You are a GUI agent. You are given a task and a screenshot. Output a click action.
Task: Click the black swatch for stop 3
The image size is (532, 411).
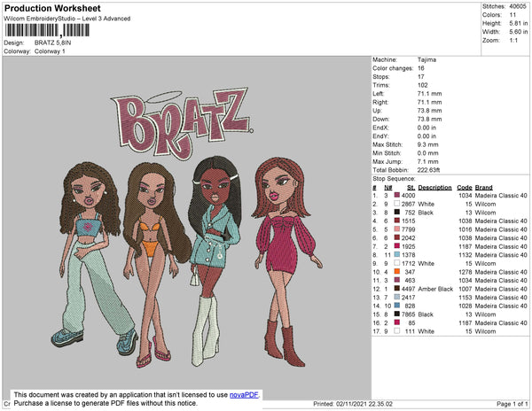point(397,213)
